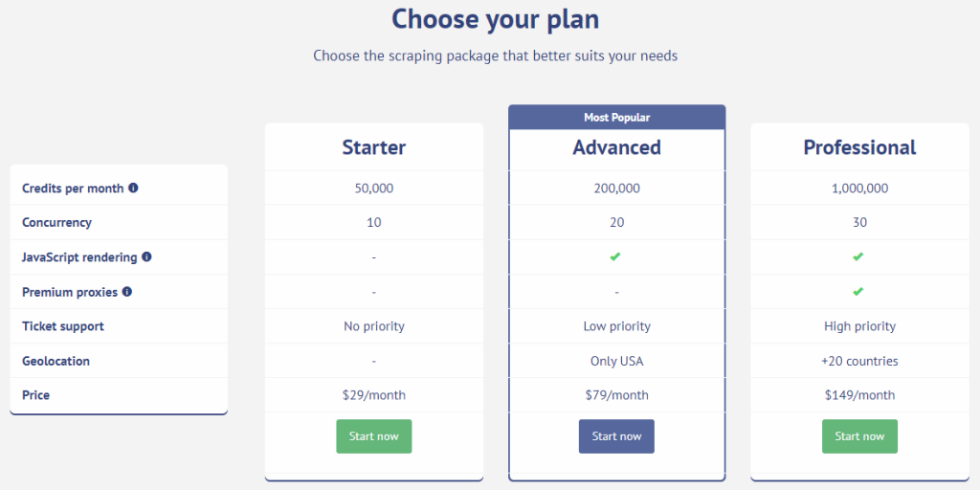Image resolution: width=980 pixels, height=490 pixels.
Task: Click the Choose your plan title
Action: pyautogui.click(x=495, y=19)
